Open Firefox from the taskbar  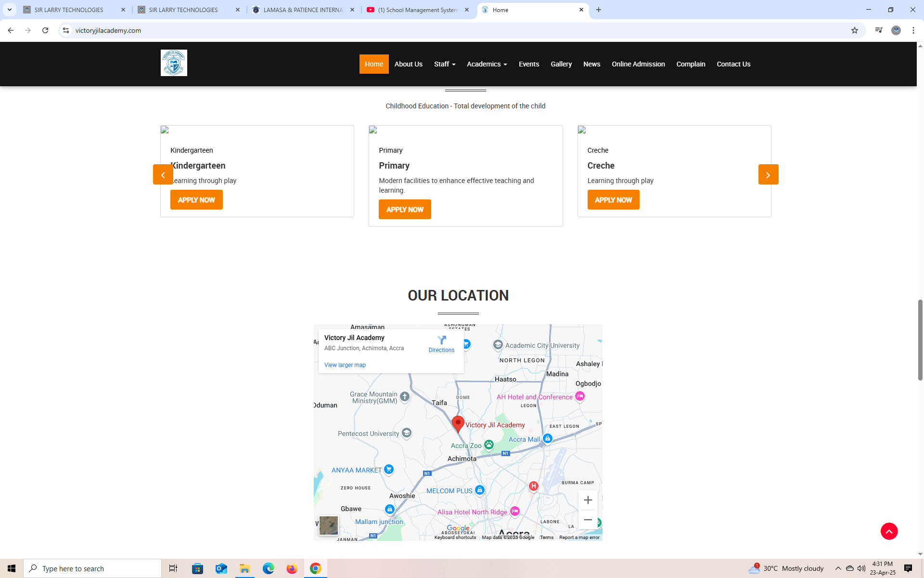pos(292,568)
